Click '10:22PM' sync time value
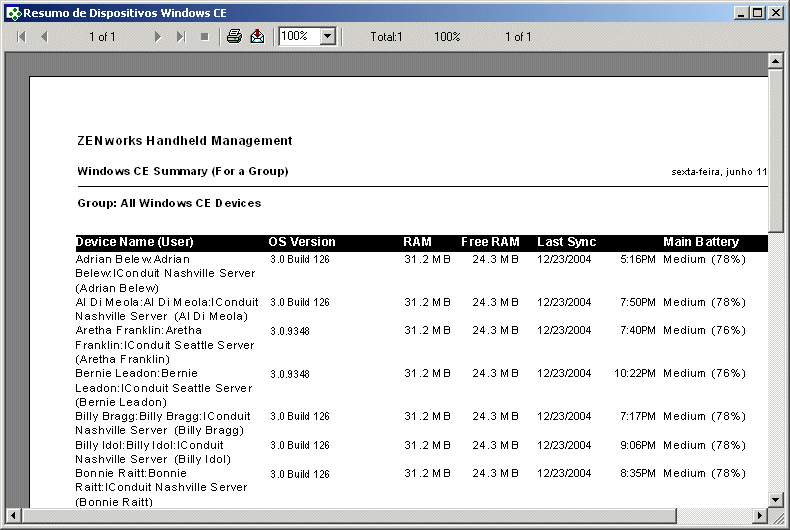 635,373
